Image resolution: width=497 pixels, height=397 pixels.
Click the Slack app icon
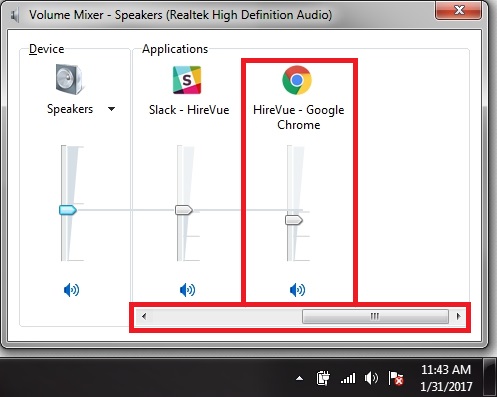[187, 80]
